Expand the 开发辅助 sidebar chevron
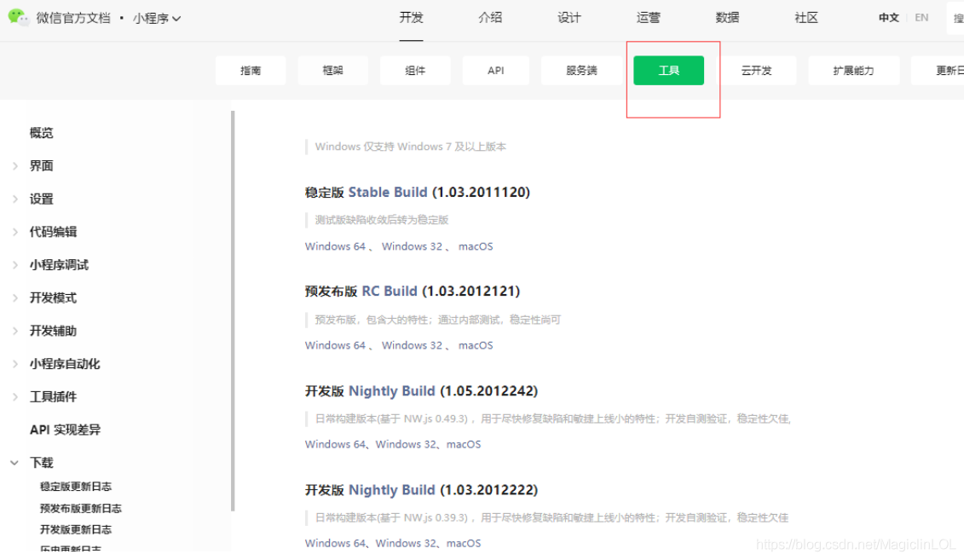Image resolution: width=964 pixels, height=560 pixels. tap(15, 331)
